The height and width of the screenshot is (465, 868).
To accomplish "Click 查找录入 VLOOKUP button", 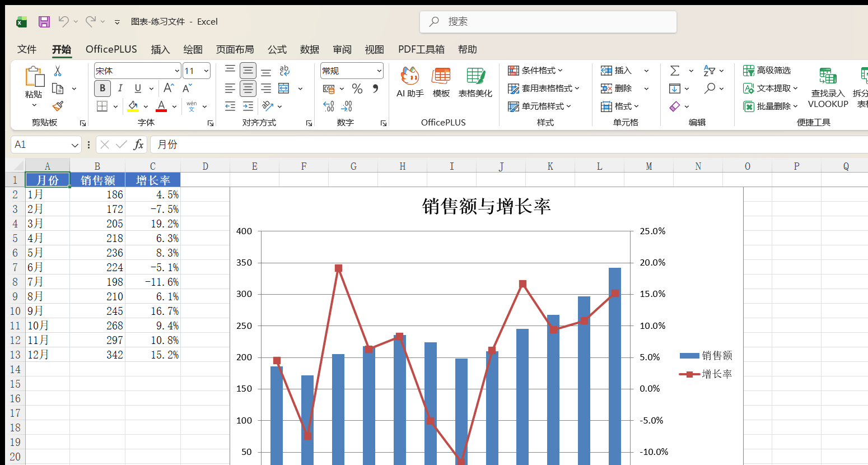I will point(828,87).
